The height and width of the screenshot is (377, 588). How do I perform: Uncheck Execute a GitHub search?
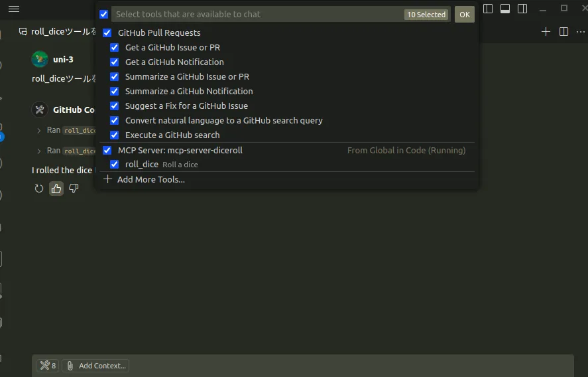click(115, 135)
